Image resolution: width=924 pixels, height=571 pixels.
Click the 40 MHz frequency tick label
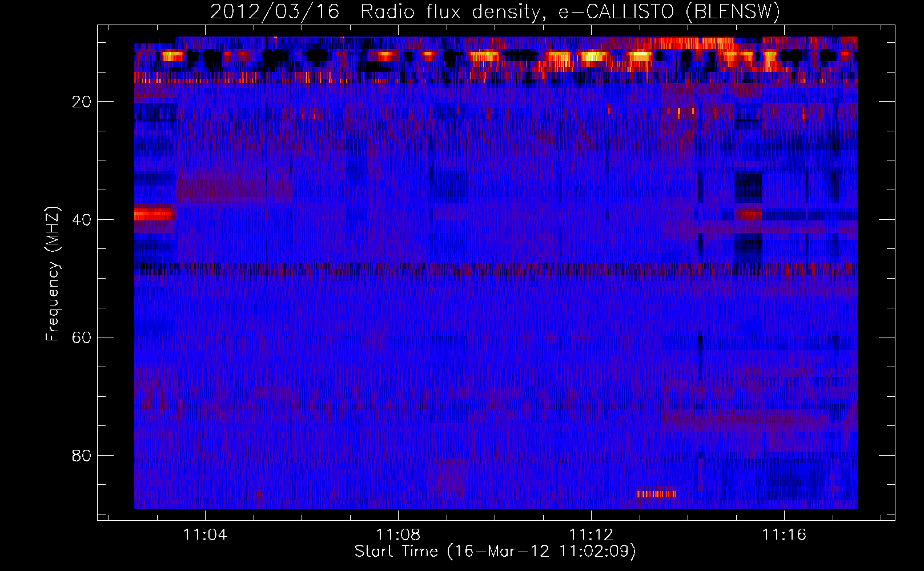[x=82, y=220]
